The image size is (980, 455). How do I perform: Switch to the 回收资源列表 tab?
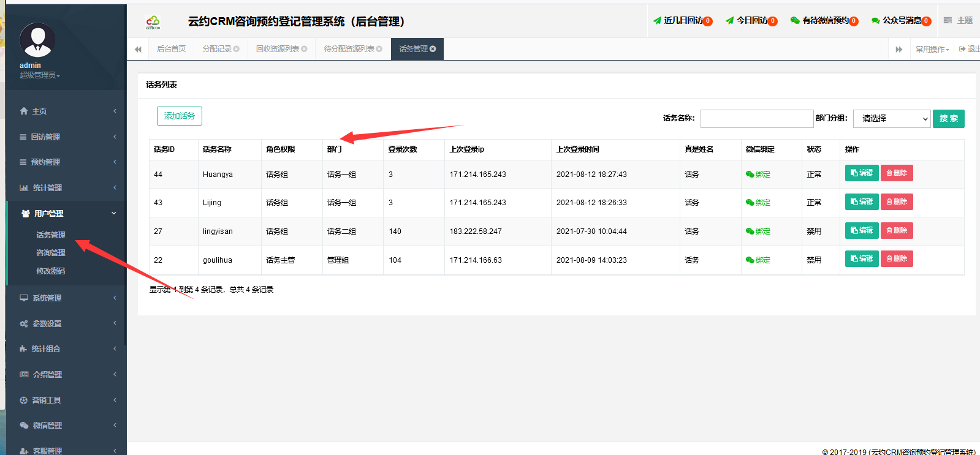pos(278,49)
